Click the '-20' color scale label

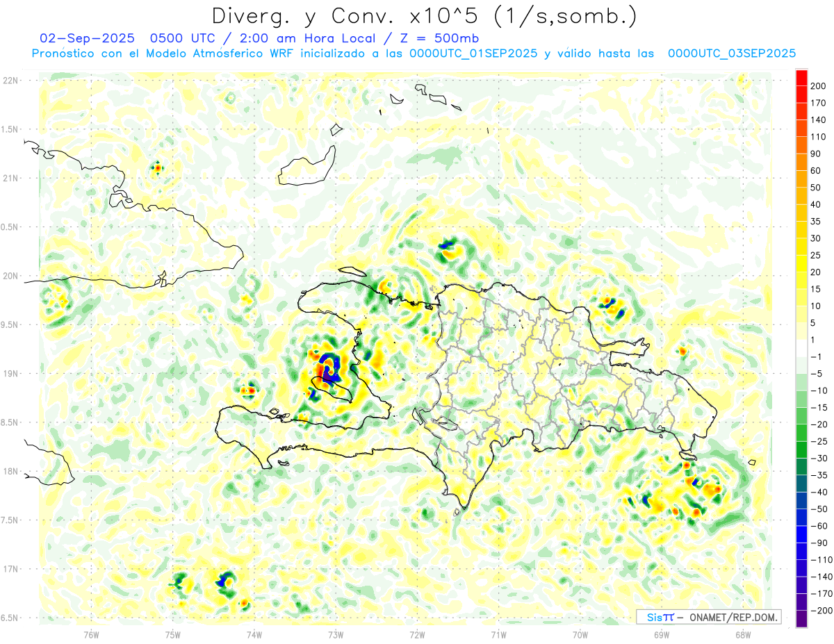pos(820,424)
